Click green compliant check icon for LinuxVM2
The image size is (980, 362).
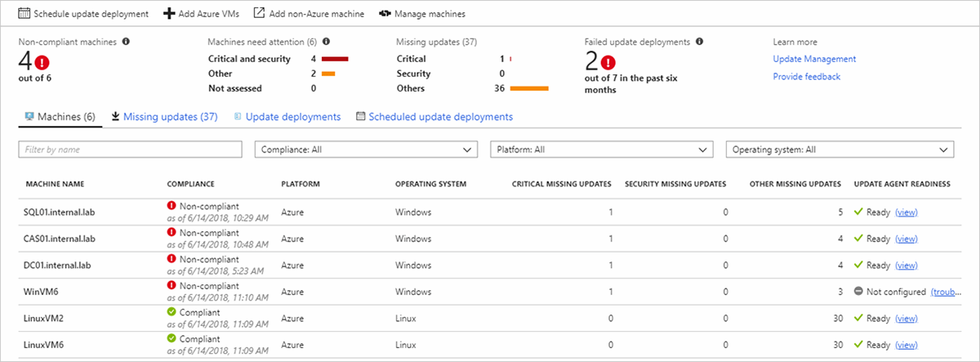click(x=171, y=313)
